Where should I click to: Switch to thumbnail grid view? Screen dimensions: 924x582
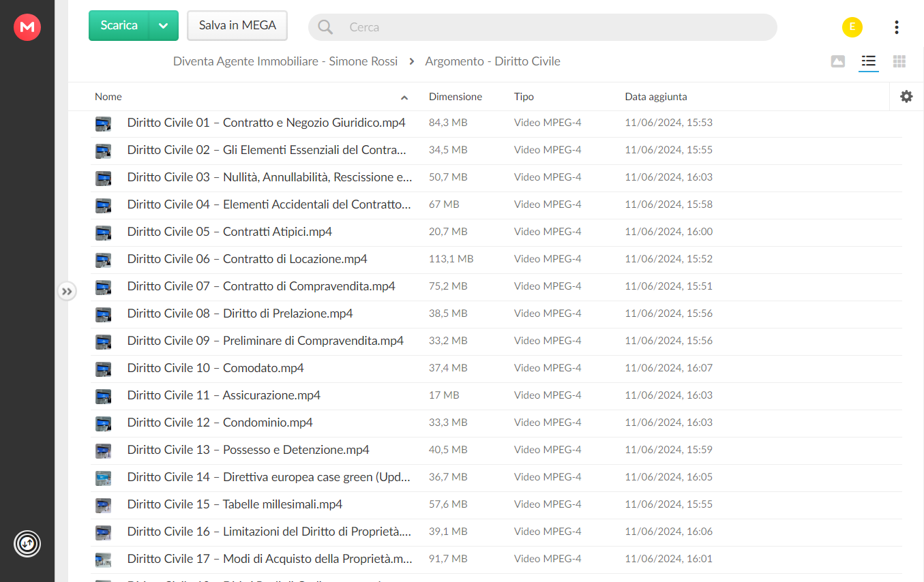coord(899,61)
